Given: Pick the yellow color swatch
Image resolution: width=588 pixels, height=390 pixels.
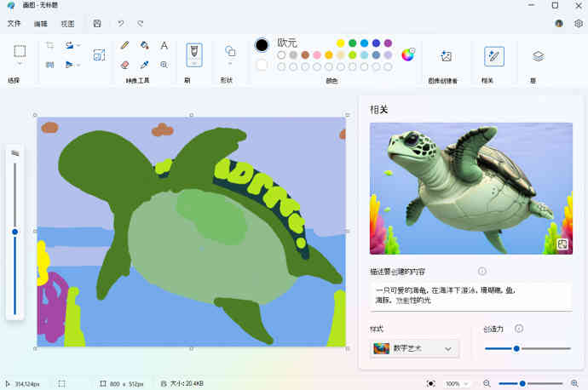Looking at the screenshot, I should 340,43.
